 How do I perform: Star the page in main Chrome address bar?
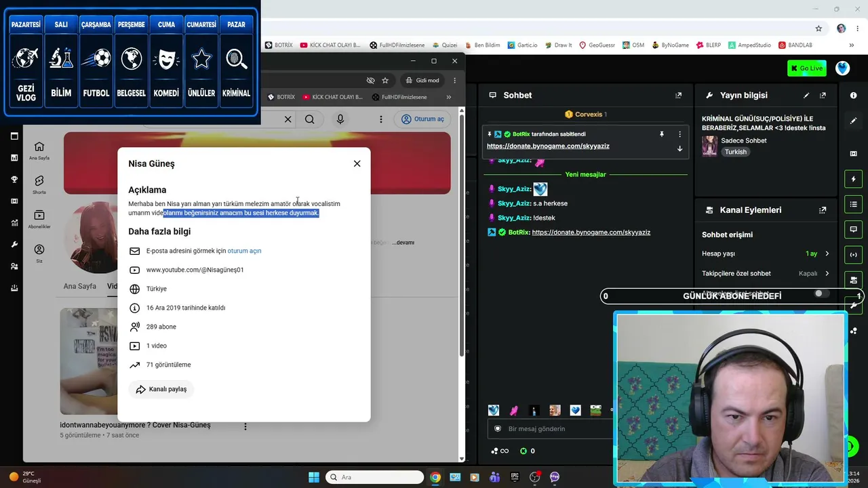tap(818, 28)
